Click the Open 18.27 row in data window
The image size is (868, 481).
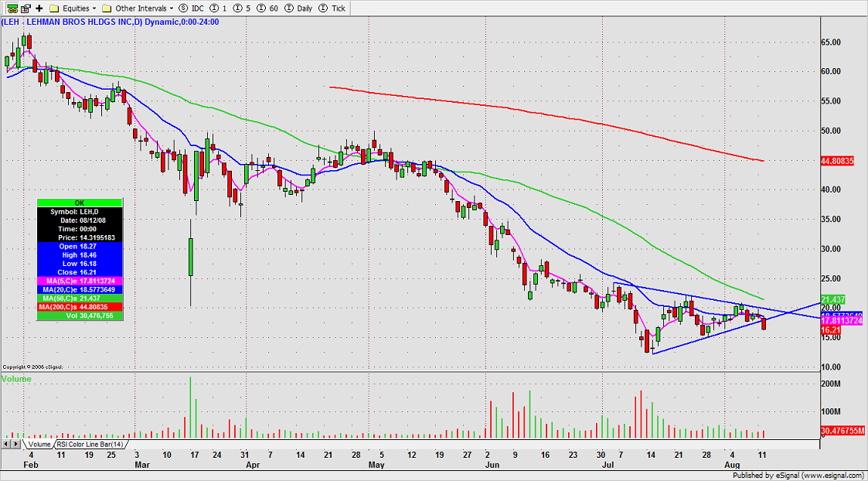pyautogui.click(x=80, y=246)
